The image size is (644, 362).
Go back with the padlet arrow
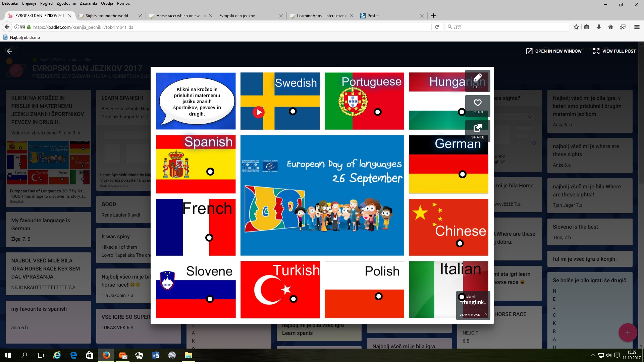pos(9,51)
